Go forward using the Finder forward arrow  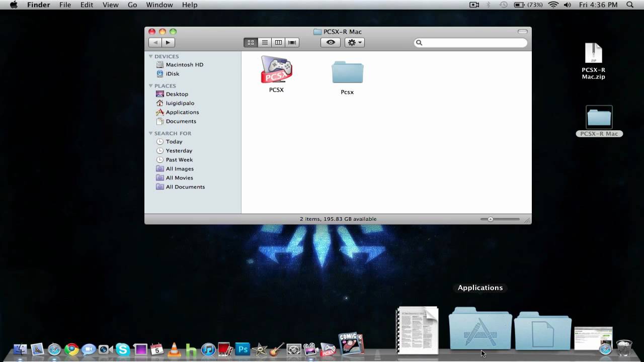click(x=168, y=43)
